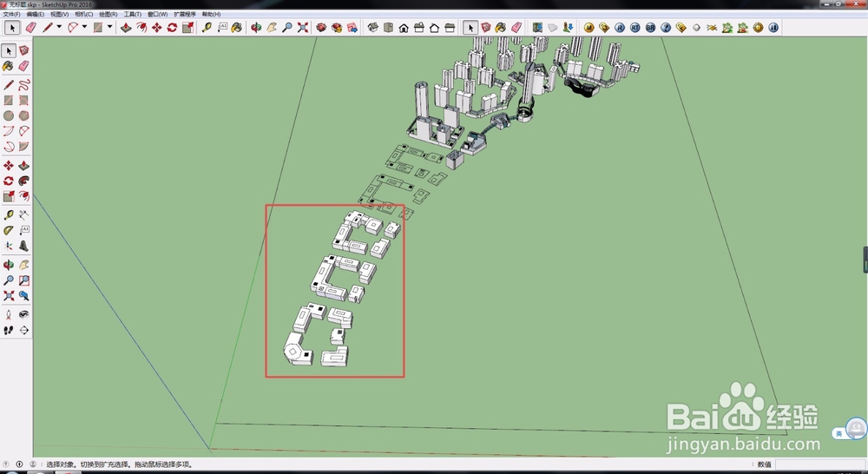868x474 pixels.
Task: Click the blue BR plugin button
Action: [x=650, y=27]
